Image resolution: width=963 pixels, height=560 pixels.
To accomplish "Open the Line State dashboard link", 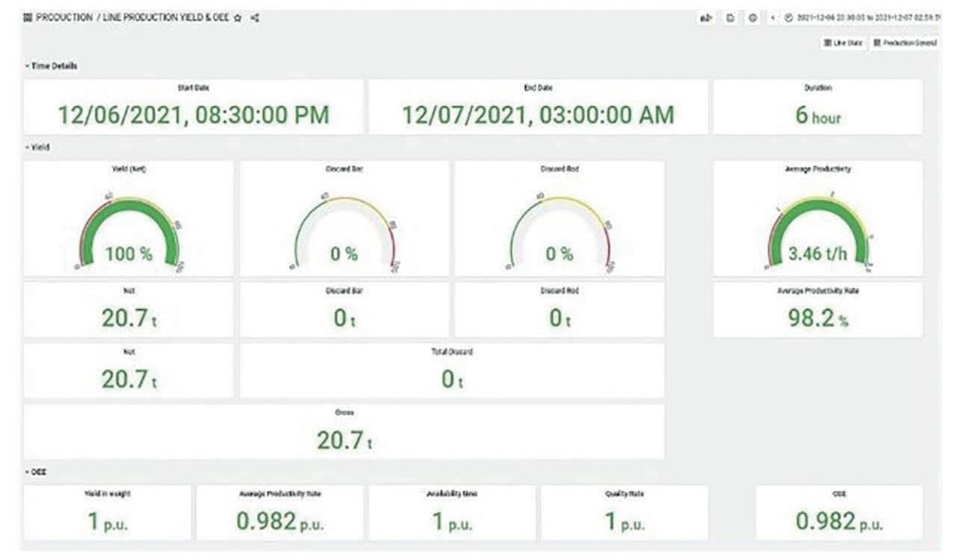I will [x=843, y=43].
